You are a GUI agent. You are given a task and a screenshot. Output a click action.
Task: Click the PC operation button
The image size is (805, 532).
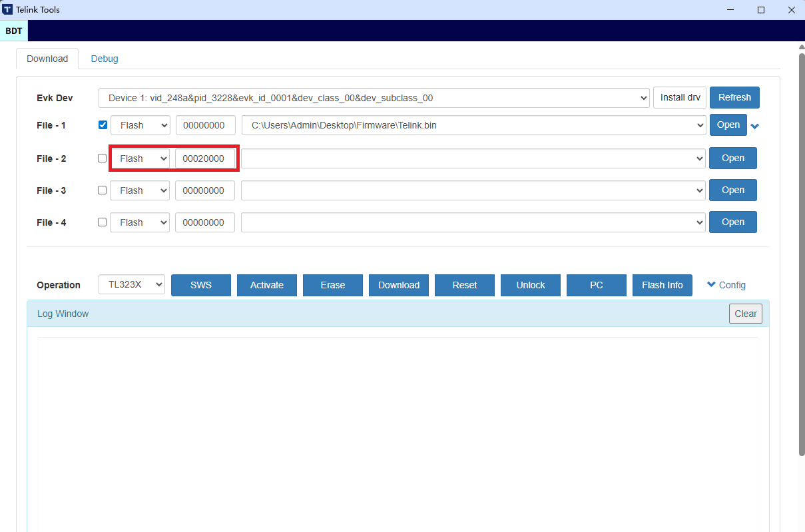(x=596, y=285)
